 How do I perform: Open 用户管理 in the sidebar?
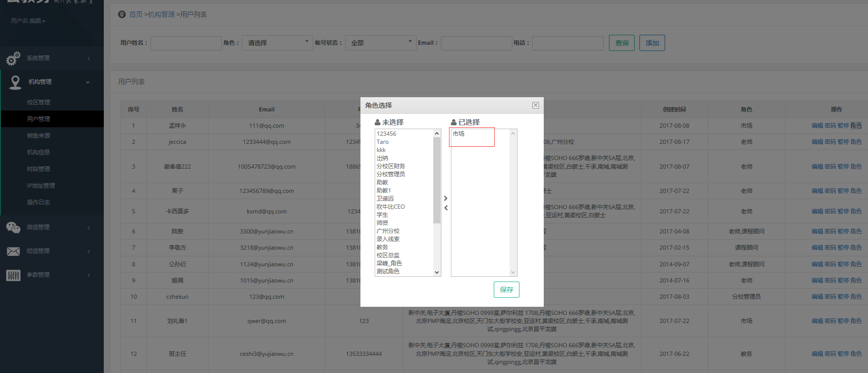point(39,119)
